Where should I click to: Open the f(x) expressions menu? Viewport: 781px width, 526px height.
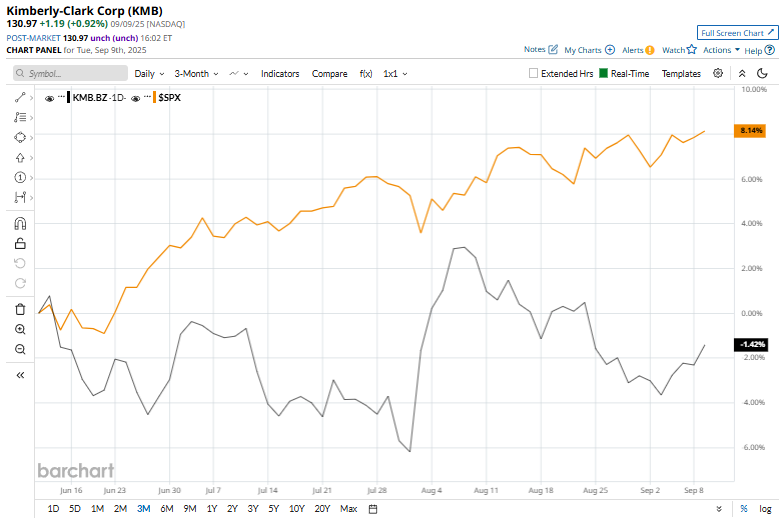click(366, 74)
